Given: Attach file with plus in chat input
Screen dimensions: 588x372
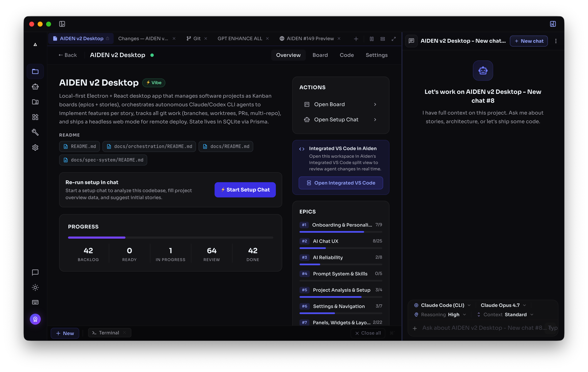Looking at the screenshot, I should pyautogui.click(x=414, y=328).
